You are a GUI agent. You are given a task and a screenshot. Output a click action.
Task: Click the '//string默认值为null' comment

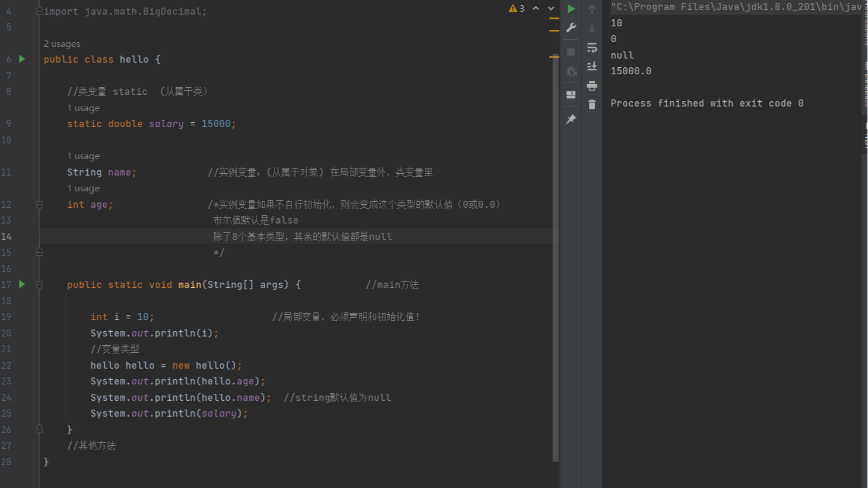(x=337, y=397)
